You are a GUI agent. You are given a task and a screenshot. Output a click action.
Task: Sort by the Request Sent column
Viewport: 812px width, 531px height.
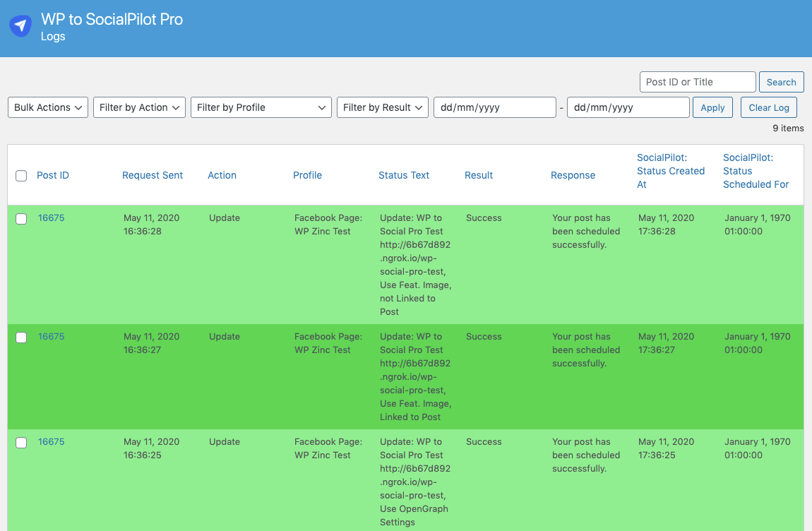153,175
